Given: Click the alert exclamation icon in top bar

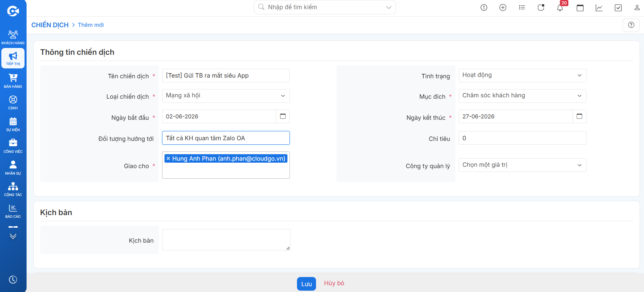Looking at the screenshot, I should (x=484, y=7).
